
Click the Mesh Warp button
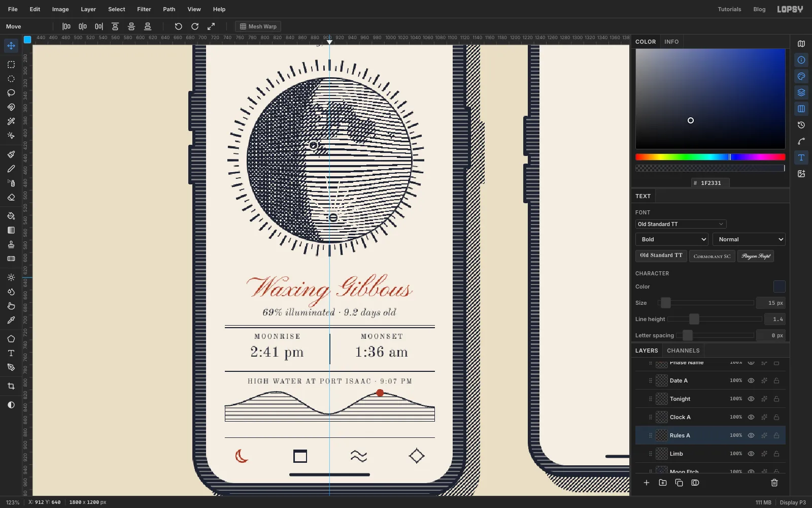[258, 26]
